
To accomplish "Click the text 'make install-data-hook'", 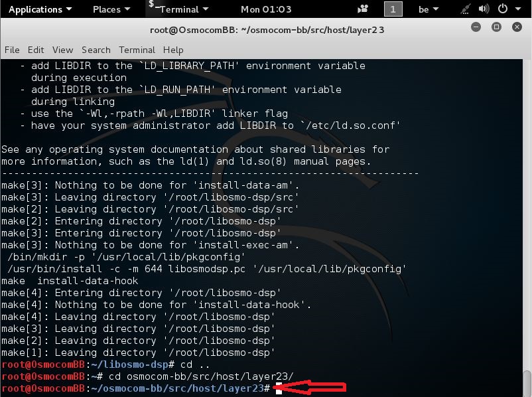I will click(70, 281).
